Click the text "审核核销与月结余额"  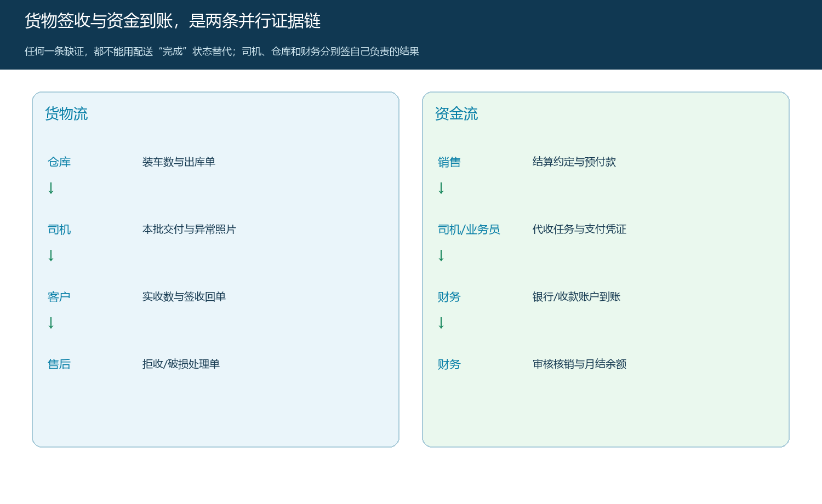579,364
